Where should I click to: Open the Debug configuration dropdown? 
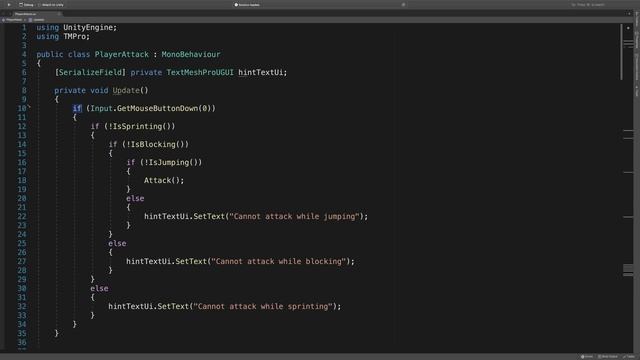[27, 5]
